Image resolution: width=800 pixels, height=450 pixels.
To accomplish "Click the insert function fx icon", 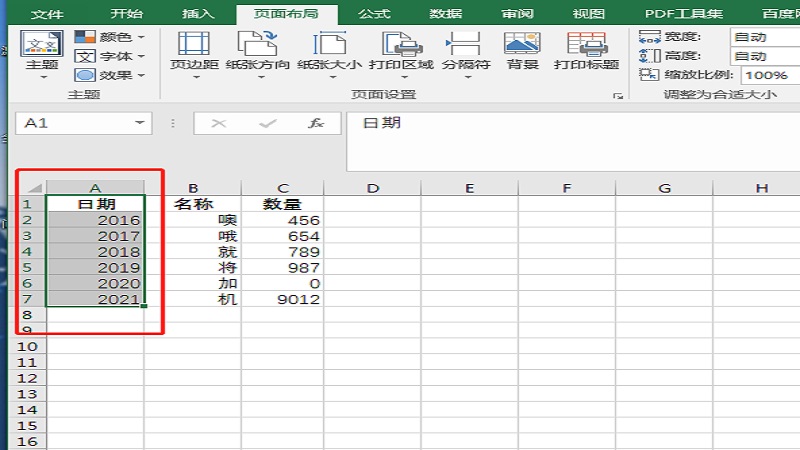I will (316, 123).
